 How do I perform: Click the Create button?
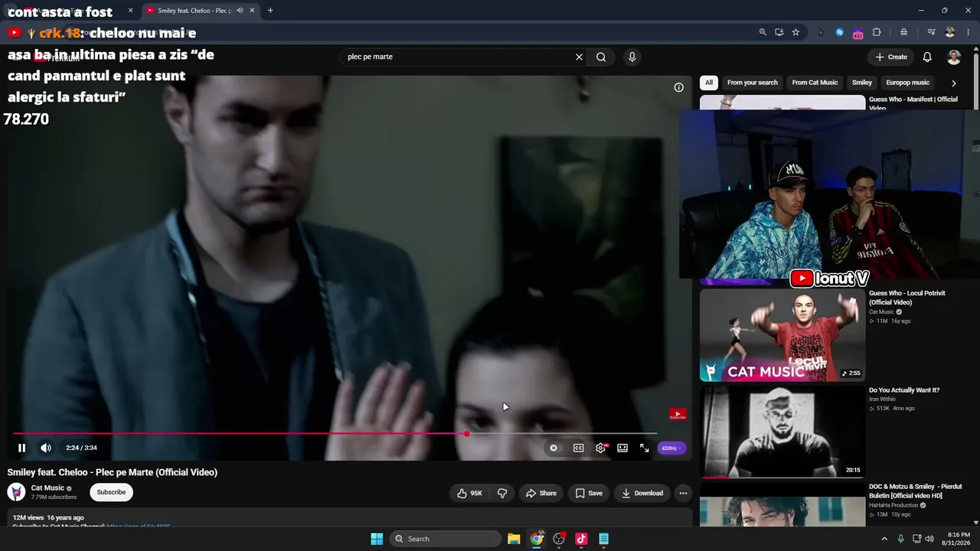click(891, 57)
